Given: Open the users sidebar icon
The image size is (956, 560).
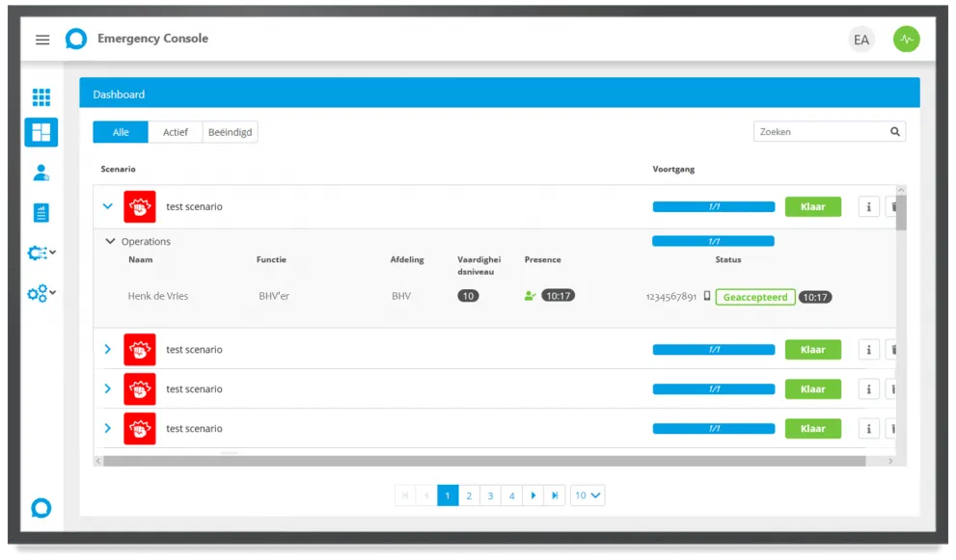Looking at the screenshot, I should [x=41, y=173].
